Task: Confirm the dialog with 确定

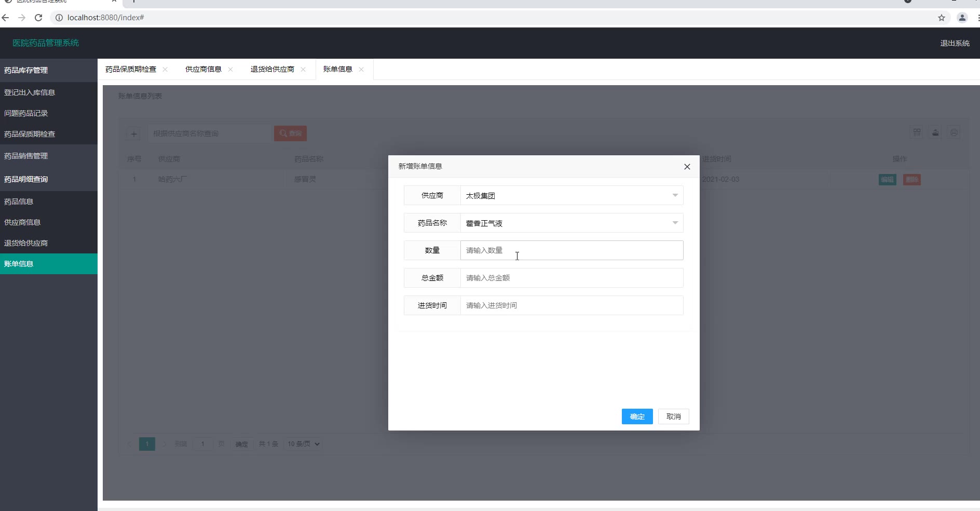Action: [x=637, y=416]
